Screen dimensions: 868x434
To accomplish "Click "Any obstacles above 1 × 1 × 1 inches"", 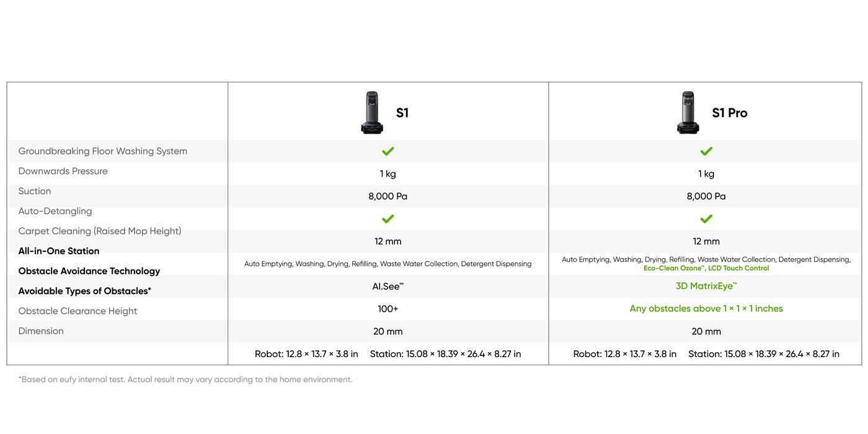I will (706, 309).
